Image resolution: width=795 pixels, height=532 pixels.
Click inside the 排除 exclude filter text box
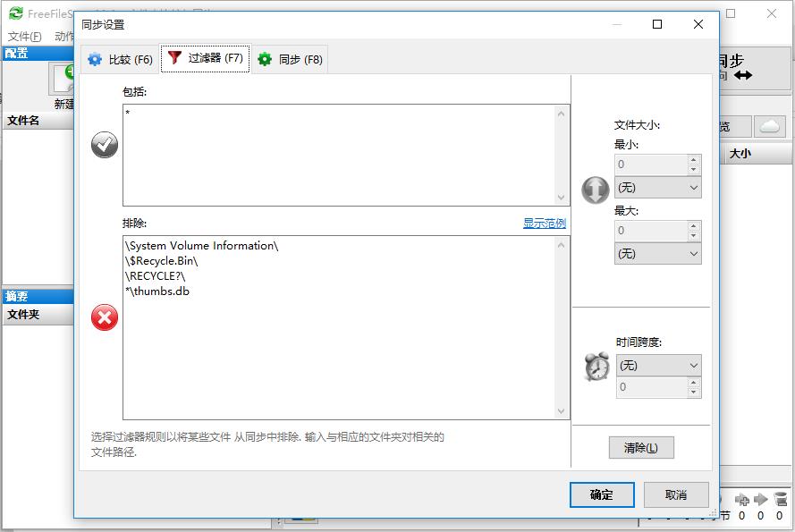(346, 327)
